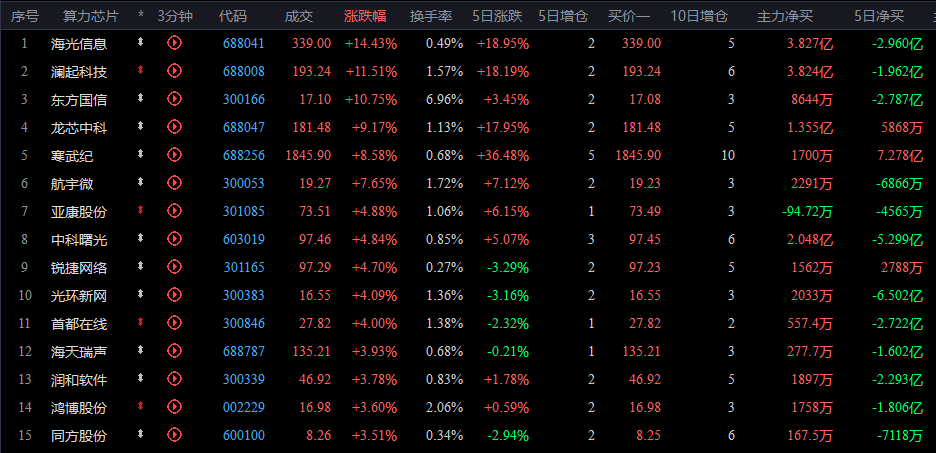Open 3-minute play icon for 锐捷网络
This screenshot has height=453, width=936.
(x=174, y=267)
